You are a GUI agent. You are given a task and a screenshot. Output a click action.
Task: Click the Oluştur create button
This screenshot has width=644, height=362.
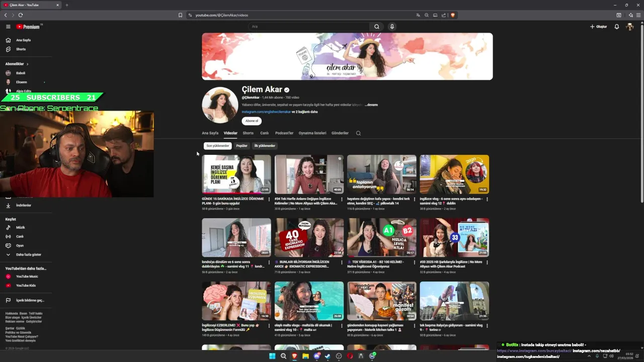tap(599, 27)
